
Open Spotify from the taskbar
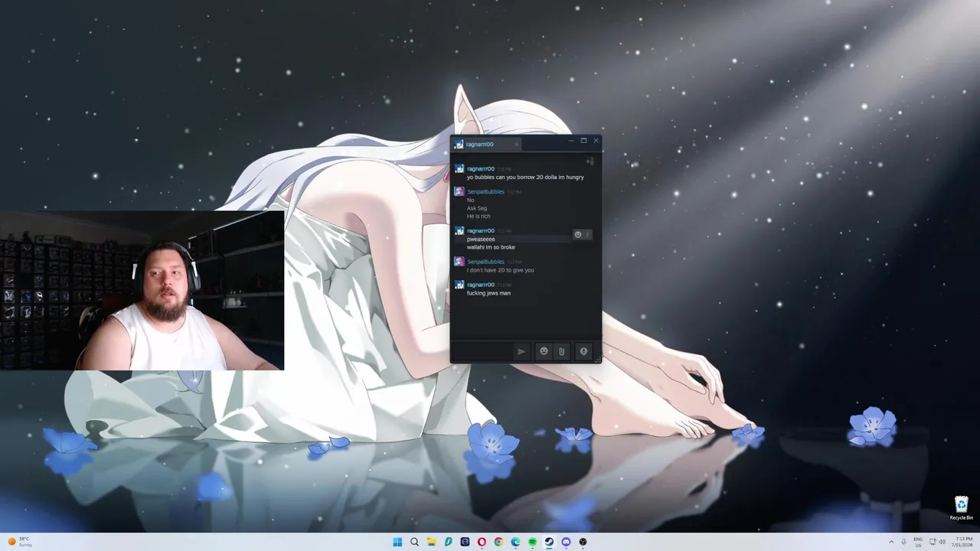pos(532,542)
